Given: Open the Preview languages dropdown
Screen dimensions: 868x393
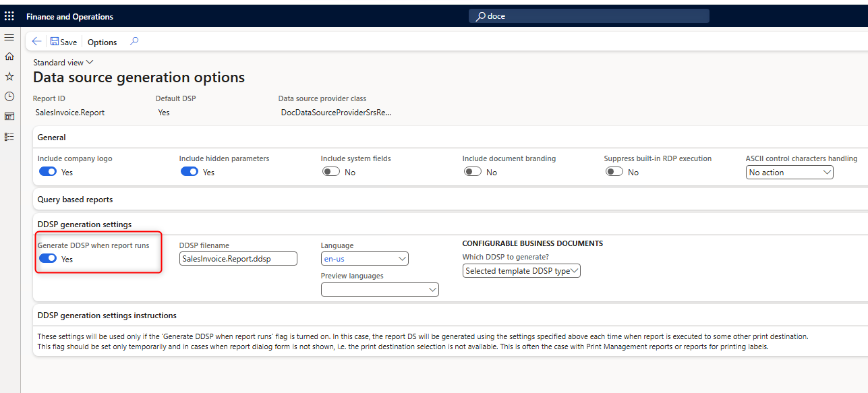Looking at the screenshot, I should click(x=380, y=289).
